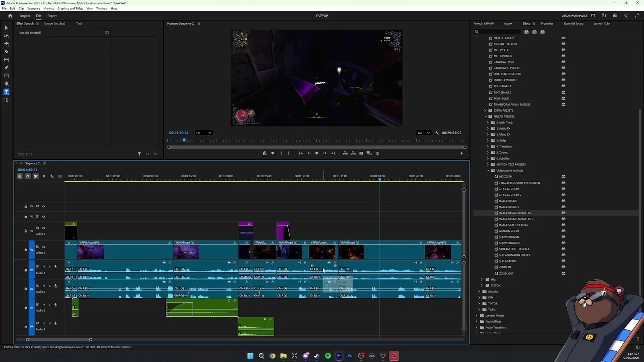Open the Window menu
This screenshot has width=644, height=362.
(x=101, y=8)
